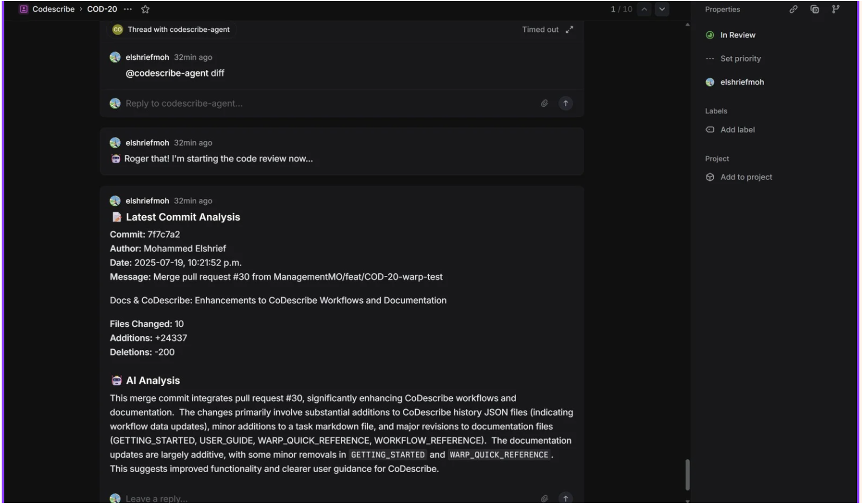Image resolution: width=863 pixels, height=504 pixels.
Task: Copy the git branch name icon
Action: click(x=836, y=9)
